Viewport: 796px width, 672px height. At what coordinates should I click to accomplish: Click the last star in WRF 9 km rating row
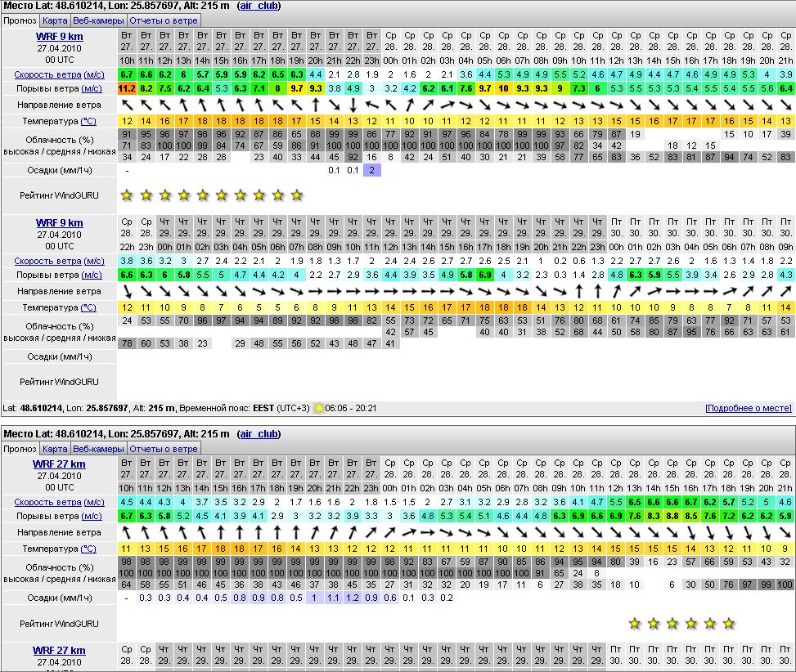click(x=296, y=195)
